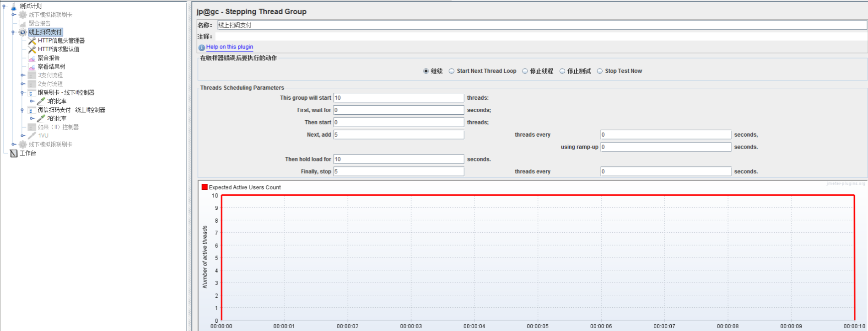The width and height of the screenshot is (868, 331).
Task: Click the greyed pipette icon of 1VU
Action: [32, 136]
